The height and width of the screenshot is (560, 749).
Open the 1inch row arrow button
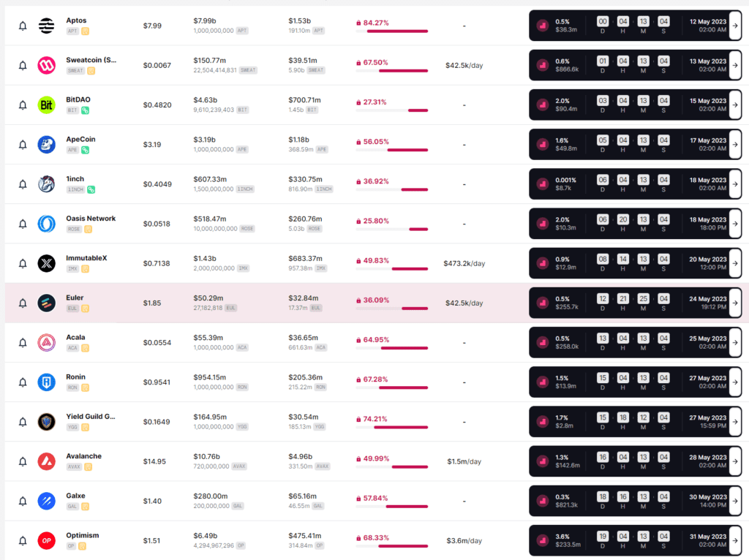click(735, 184)
